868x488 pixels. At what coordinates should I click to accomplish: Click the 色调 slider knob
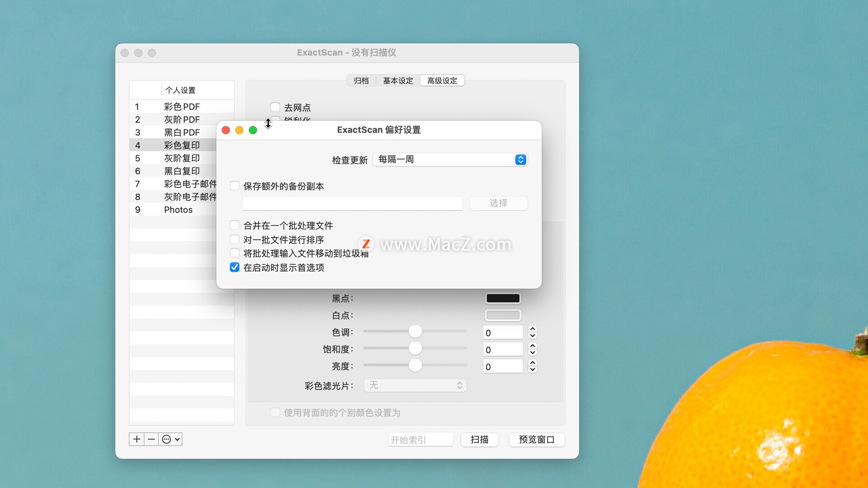click(415, 331)
